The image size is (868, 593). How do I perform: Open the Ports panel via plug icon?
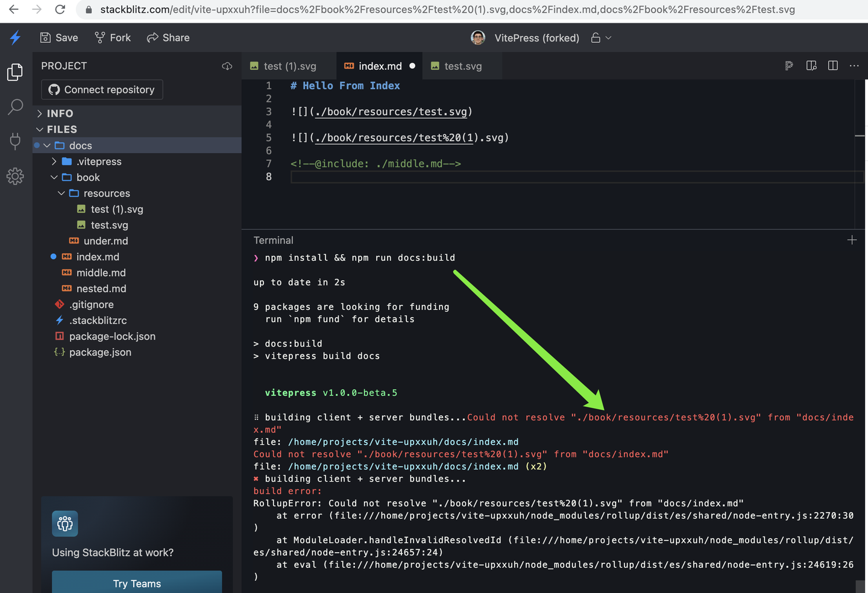(14, 141)
